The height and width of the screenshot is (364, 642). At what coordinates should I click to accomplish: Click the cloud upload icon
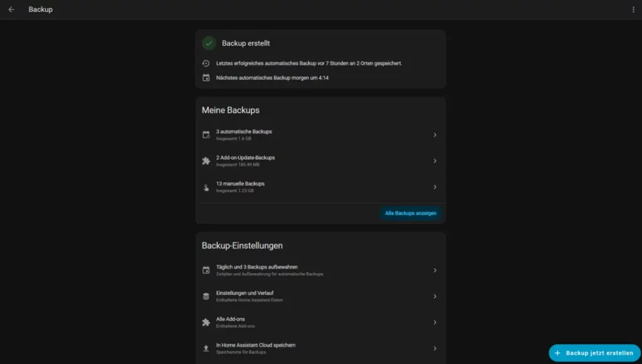[x=206, y=348]
